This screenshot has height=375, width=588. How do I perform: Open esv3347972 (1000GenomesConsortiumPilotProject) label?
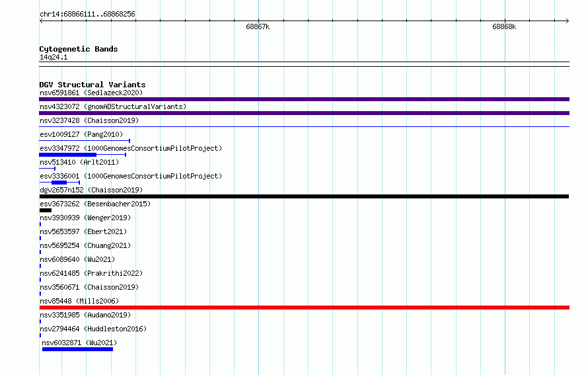pos(131,148)
